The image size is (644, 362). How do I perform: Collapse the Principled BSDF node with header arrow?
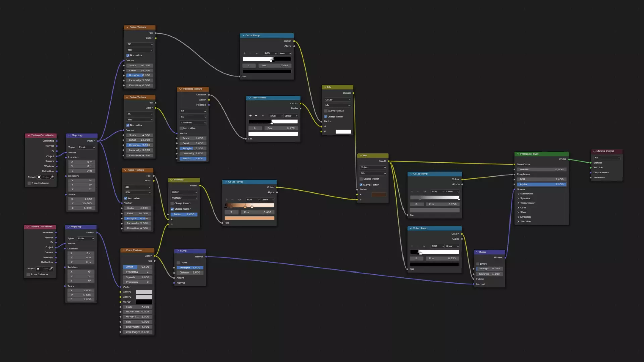pos(518,154)
